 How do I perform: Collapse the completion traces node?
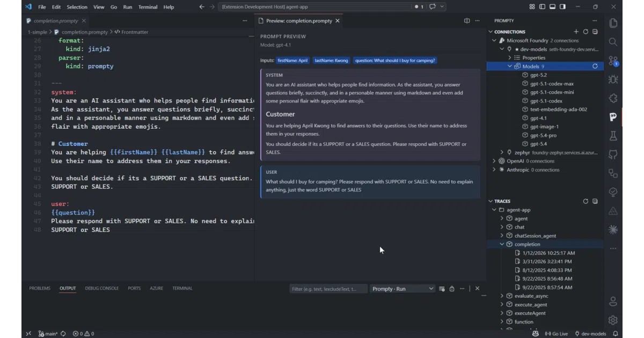tap(502, 244)
